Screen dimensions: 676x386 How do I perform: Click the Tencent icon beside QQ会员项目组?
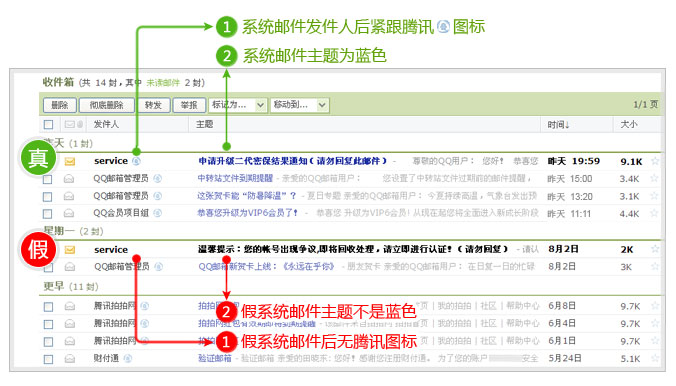click(158, 213)
